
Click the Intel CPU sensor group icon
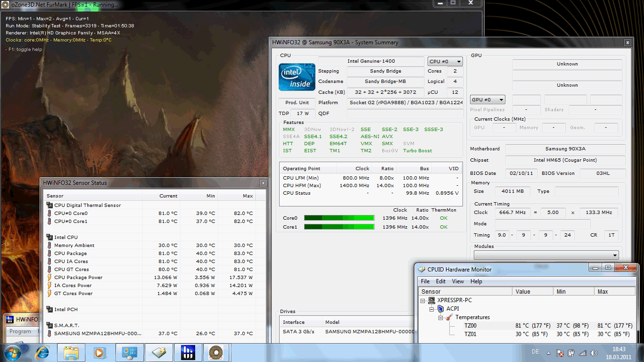tap(50, 237)
